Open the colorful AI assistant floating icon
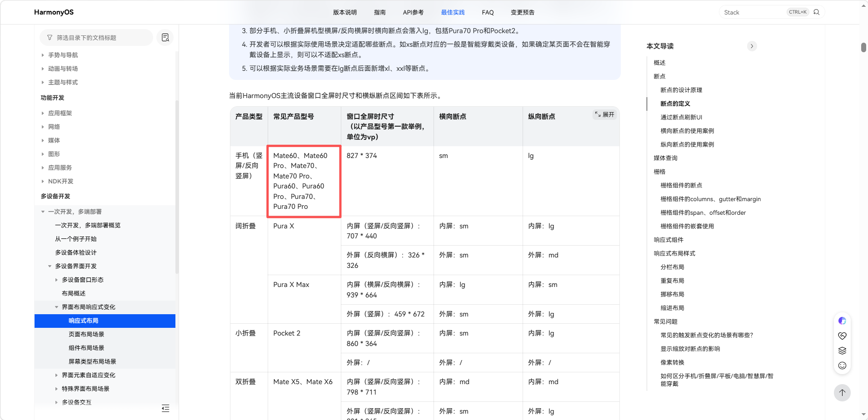 tap(842, 321)
